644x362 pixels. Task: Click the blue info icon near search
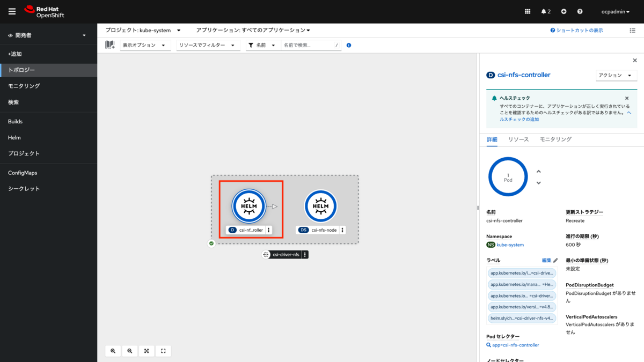[x=349, y=45]
